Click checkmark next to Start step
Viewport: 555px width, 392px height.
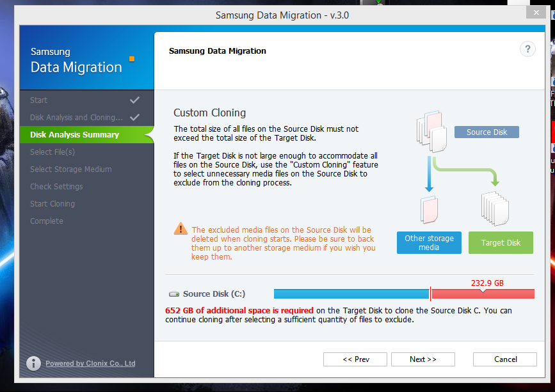134,100
